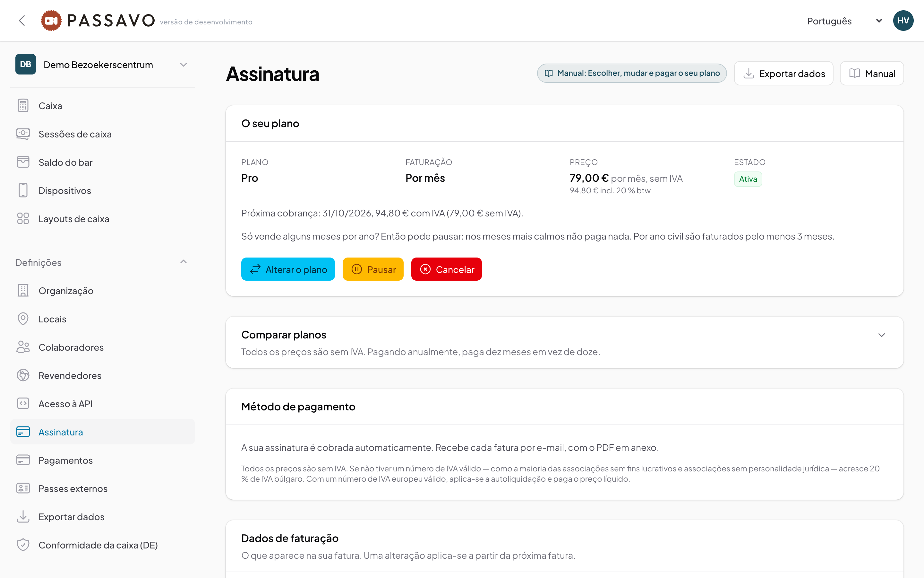Open the manual link about choosing your plan
Screen dimensions: 924x578
631,74
